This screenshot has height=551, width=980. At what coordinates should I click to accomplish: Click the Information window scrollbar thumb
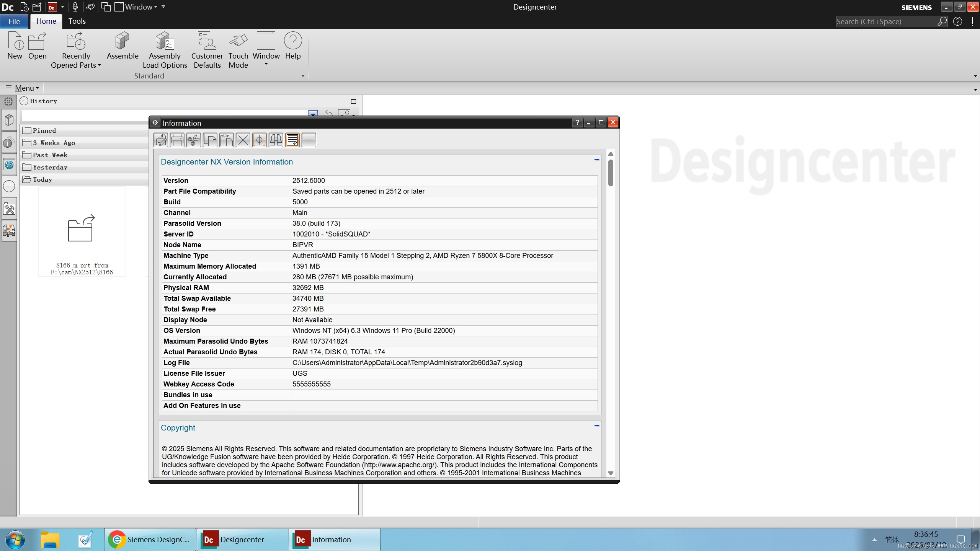click(x=611, y=173)
